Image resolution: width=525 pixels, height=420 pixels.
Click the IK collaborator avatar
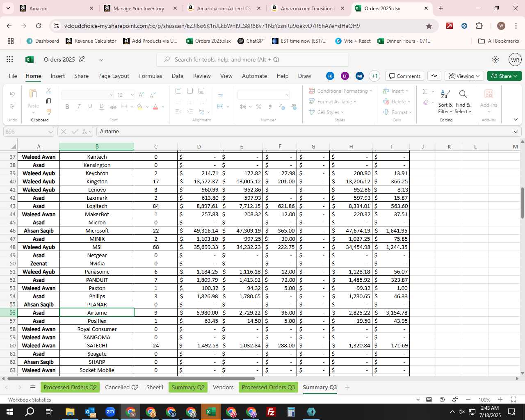click(x=330, y=76)
